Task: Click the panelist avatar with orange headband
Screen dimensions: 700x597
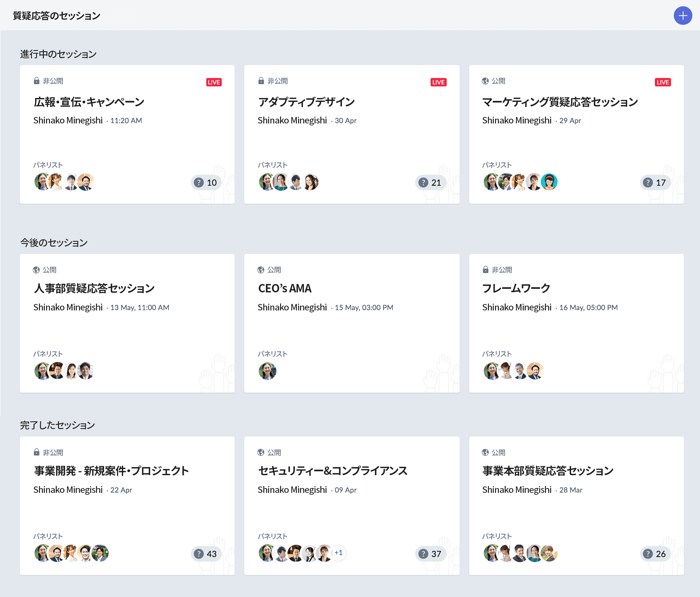Action: (549, 182)
